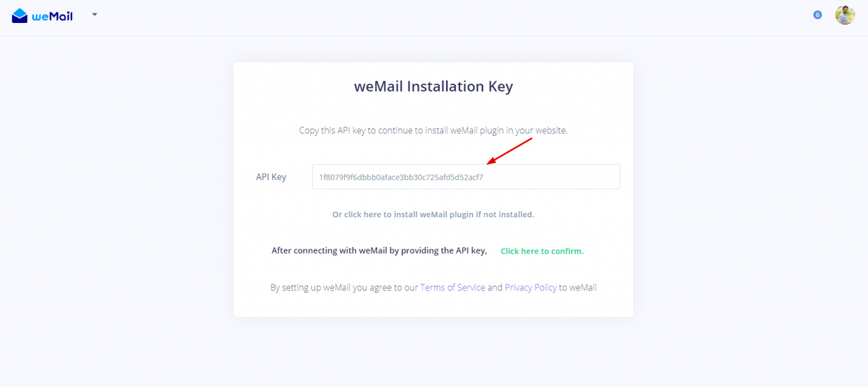Click the red arrow annotation
This screenshot has width=868, height=387.
tap(509, 151)
